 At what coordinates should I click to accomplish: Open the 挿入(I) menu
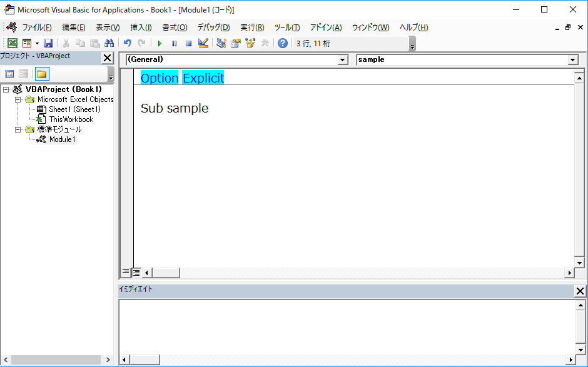point(141,28)
